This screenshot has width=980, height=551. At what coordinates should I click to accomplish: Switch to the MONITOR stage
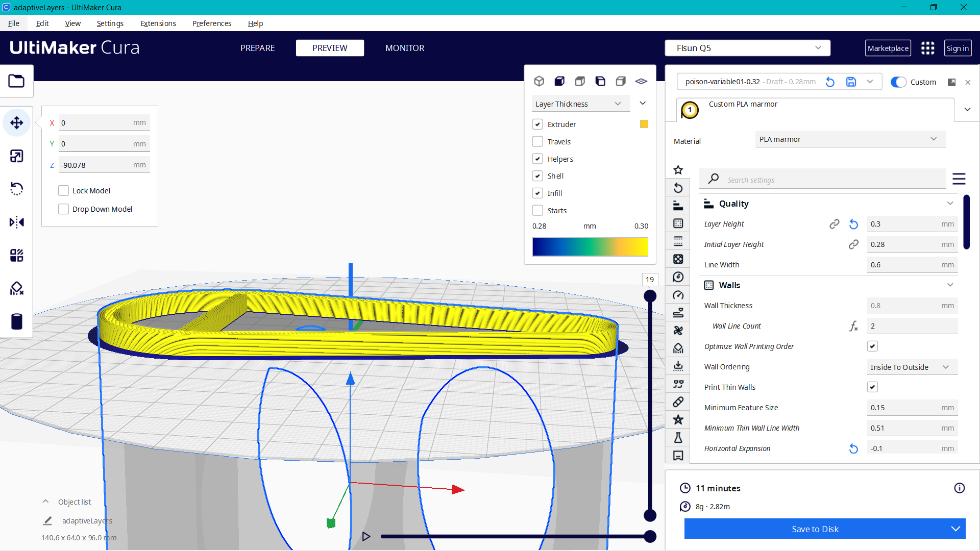[405, 48]
